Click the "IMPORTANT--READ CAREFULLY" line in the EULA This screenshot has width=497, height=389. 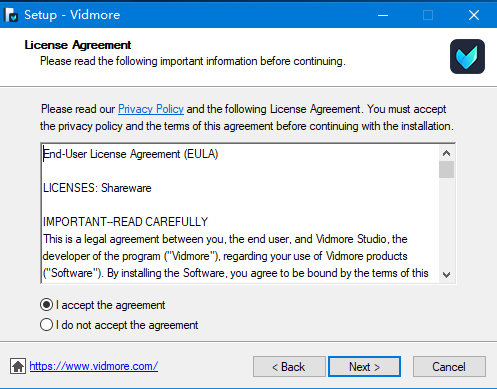click(x=125, y=222)
